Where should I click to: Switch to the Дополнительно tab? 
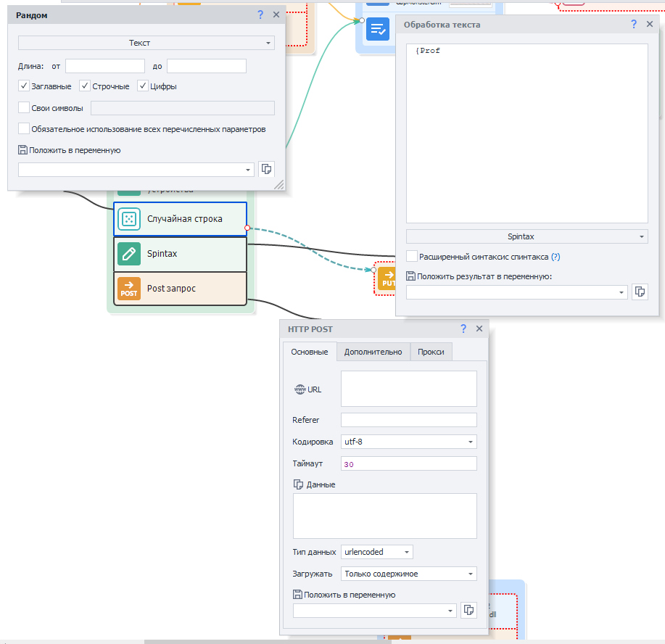[x=373, y=352]
